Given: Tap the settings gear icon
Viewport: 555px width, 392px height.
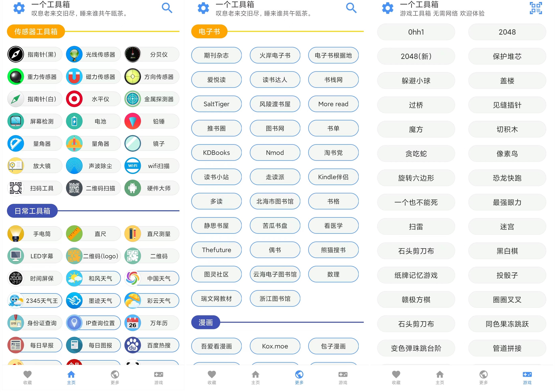Looking at the screenshot, I should (x=19, y=8).
